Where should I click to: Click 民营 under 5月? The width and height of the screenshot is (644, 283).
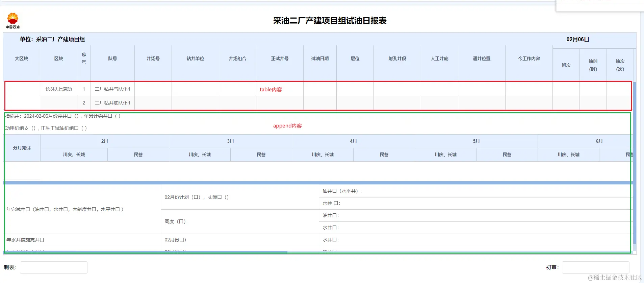click(507, 155)
